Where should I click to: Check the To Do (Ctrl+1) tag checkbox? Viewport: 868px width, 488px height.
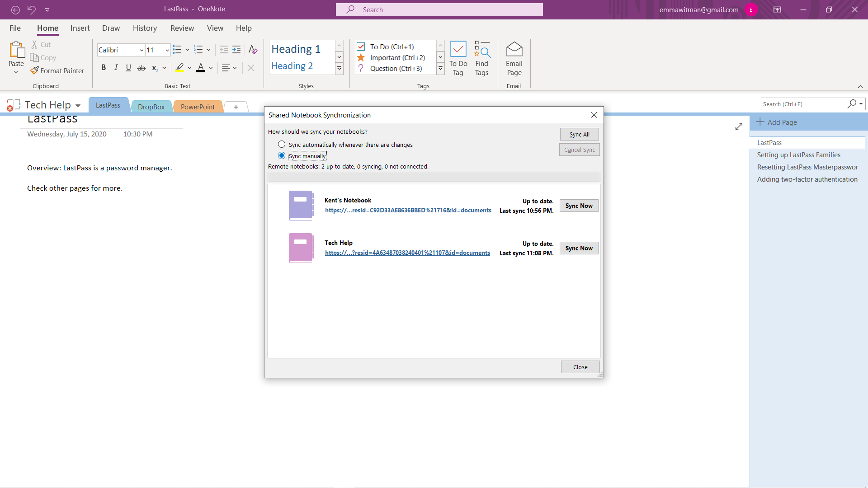361,47
